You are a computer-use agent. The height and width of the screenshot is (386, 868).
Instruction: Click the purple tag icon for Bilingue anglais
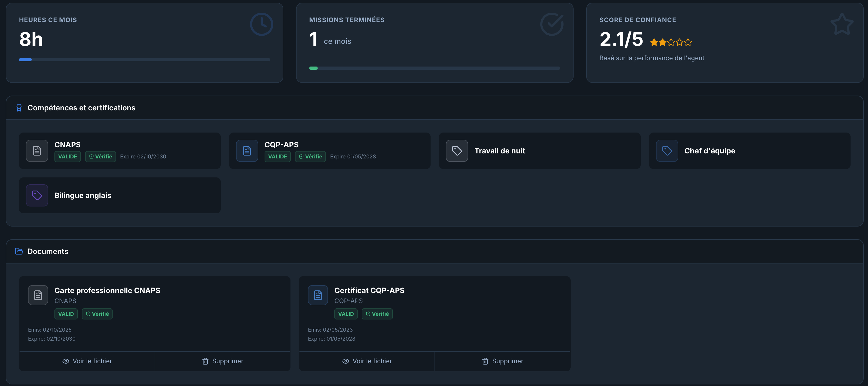pyautogui.click(x=37, y=195)
